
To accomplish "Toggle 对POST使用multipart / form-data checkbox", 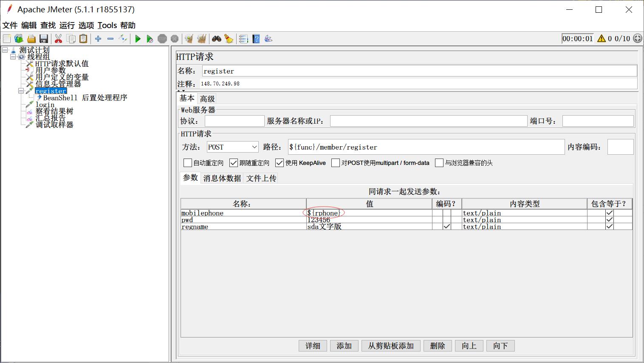I will [336, 163].
